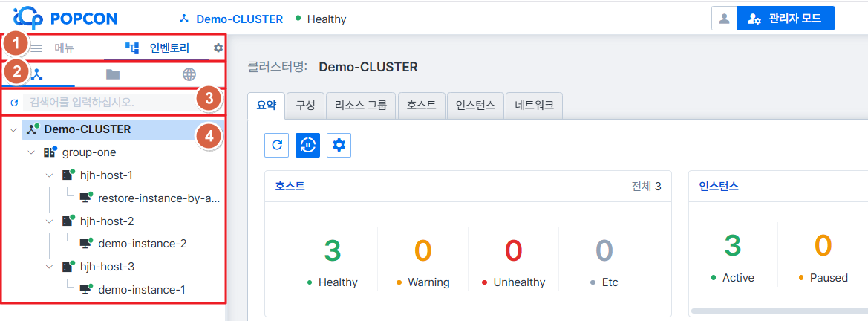Collapse the hjh-host-1 tree node
The height and width of the screenshot is (321, 868).
[49, 175]
